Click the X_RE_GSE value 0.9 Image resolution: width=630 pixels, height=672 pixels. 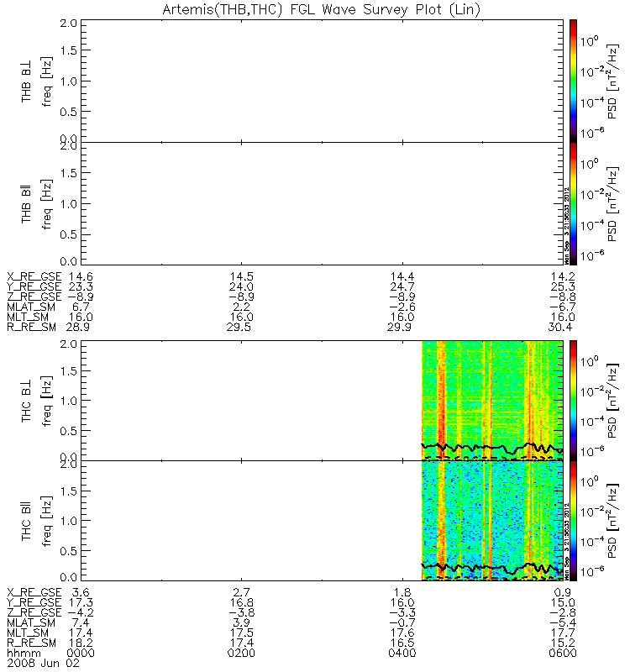563,592
